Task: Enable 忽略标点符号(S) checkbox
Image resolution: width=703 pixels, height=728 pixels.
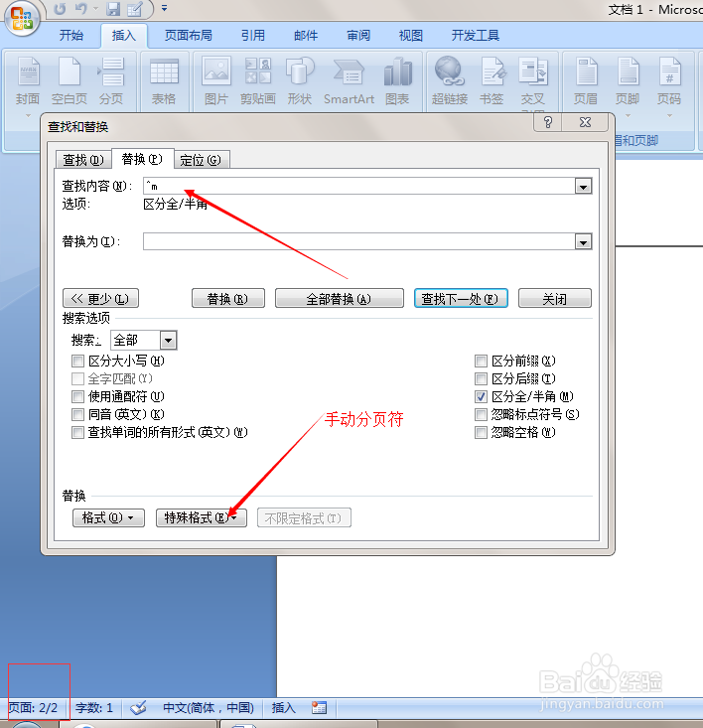Action: coord(482,414)
